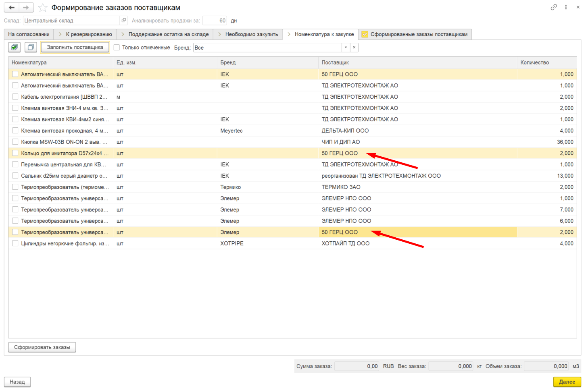Image resolution: width=588 pixels, height=390 pixels.
Task: Select ДЕЛЬТА-КИП ООО supplier cell
Action: (417, 131)
